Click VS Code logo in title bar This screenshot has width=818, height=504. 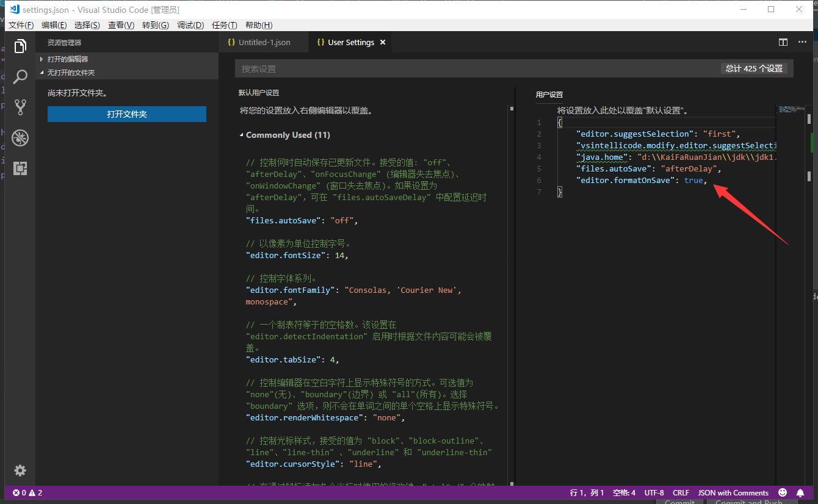pyautogui.click(x=15, y=9)
